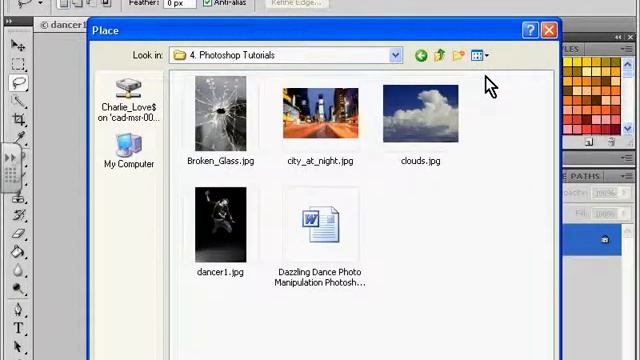Select the Lasso tool
The height and width of the screenshot is (360, 640).
pos(18,83)
